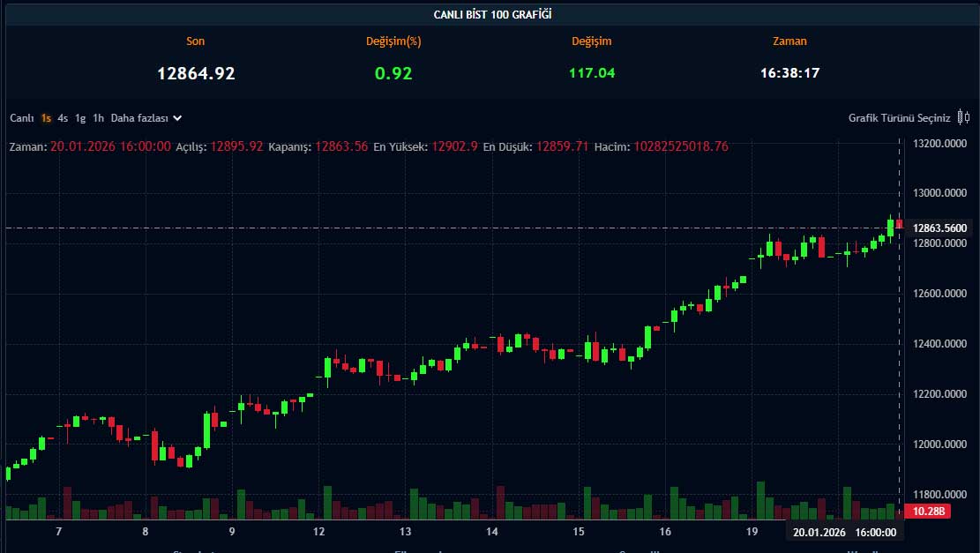Switch to the 1g time interval
980x553 pixels.
pyautogui.click(x=80, y=117)
